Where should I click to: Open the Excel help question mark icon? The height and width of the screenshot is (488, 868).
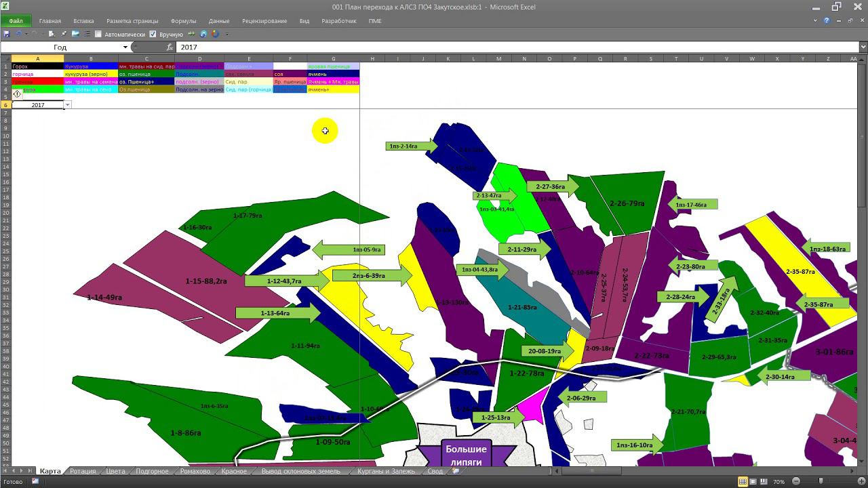[x=827, y=21]
